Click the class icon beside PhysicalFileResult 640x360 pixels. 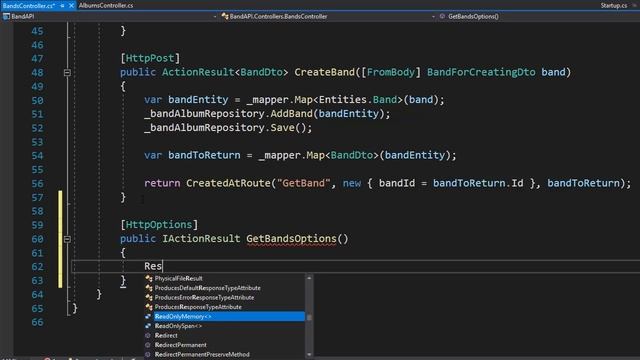149,278
